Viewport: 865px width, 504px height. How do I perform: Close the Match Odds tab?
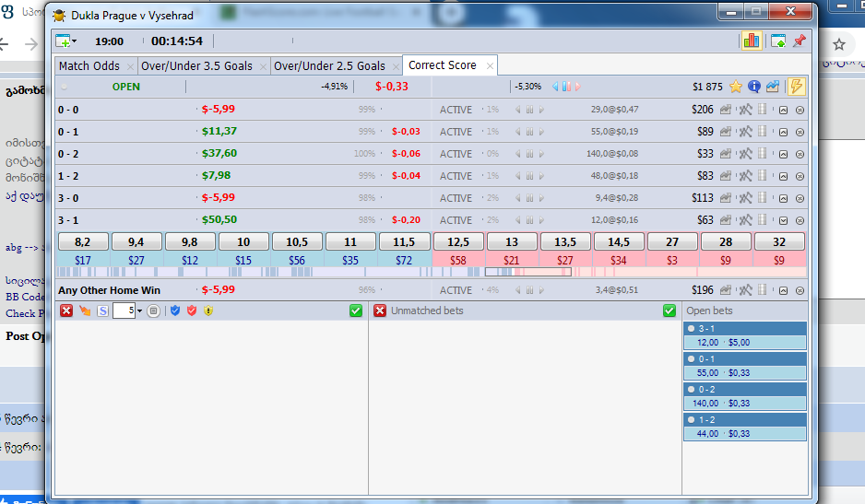(x=130, y=66)
